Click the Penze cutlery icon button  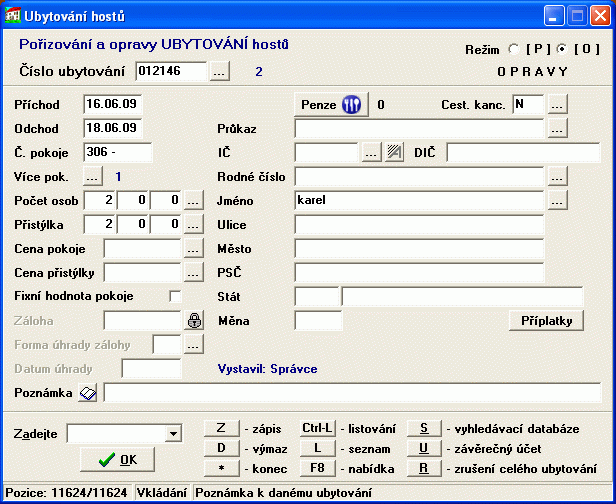tap(331, 104)
